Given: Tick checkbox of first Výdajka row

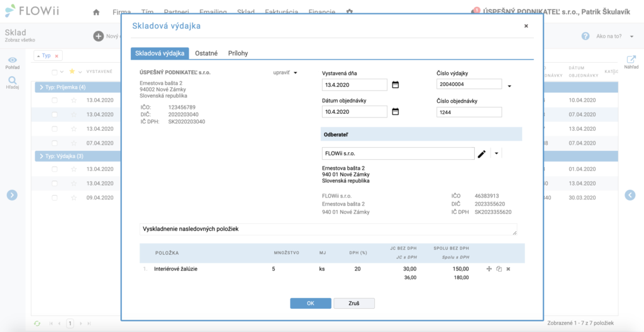Looking at the screenshot, I should [x=55, y=169].
